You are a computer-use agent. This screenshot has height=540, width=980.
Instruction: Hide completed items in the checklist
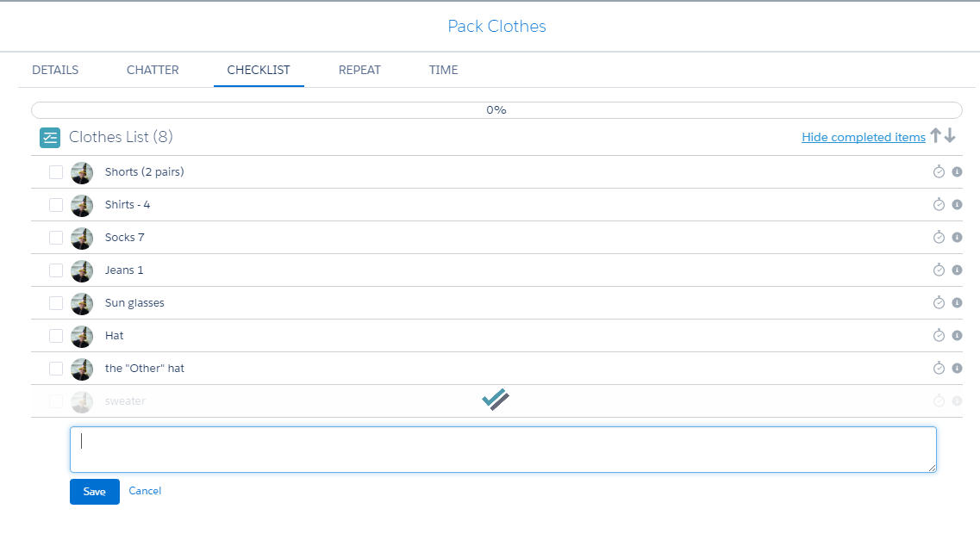(x=863, y=136)
